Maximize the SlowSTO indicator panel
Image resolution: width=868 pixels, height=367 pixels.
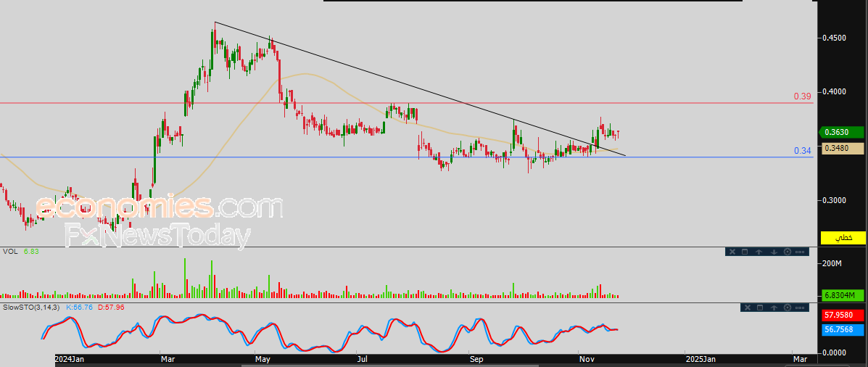pyautogui.click(x=759, y=308)
